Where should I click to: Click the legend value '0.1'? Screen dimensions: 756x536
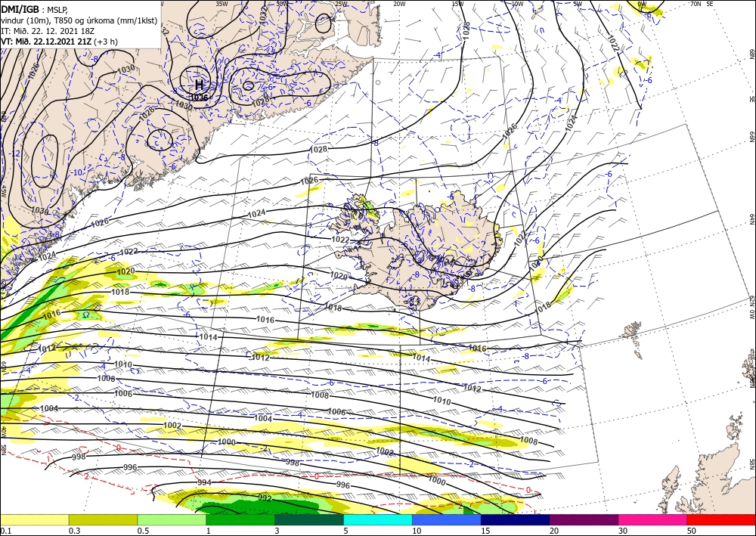tap(5, 531)
